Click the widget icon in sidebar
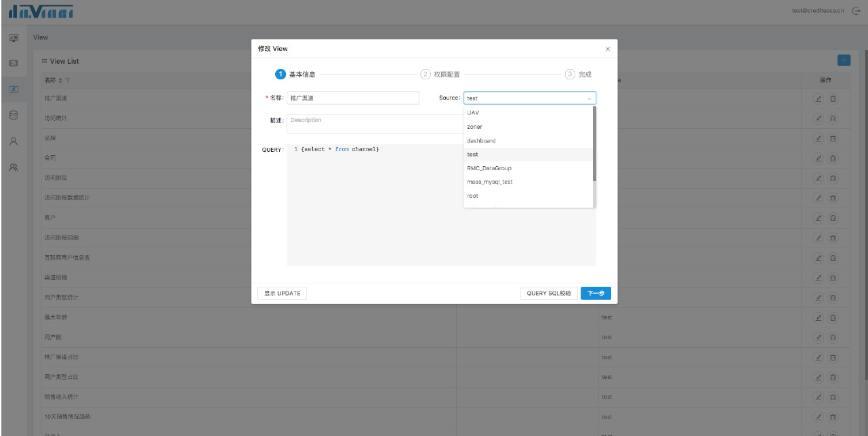Screen dimensions: 868x436 pyautogui.click(x=13, y=63)
